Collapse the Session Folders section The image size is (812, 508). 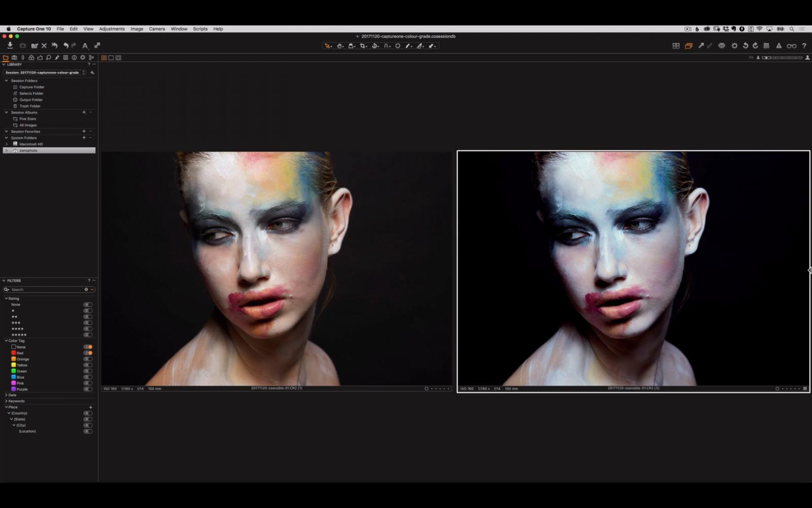pos(7,80)
